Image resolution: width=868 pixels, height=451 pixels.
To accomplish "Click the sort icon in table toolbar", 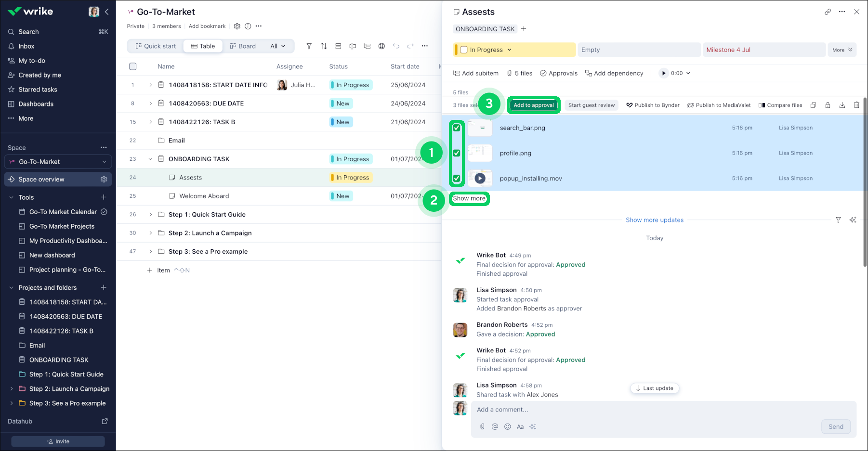I will [324, 46].
